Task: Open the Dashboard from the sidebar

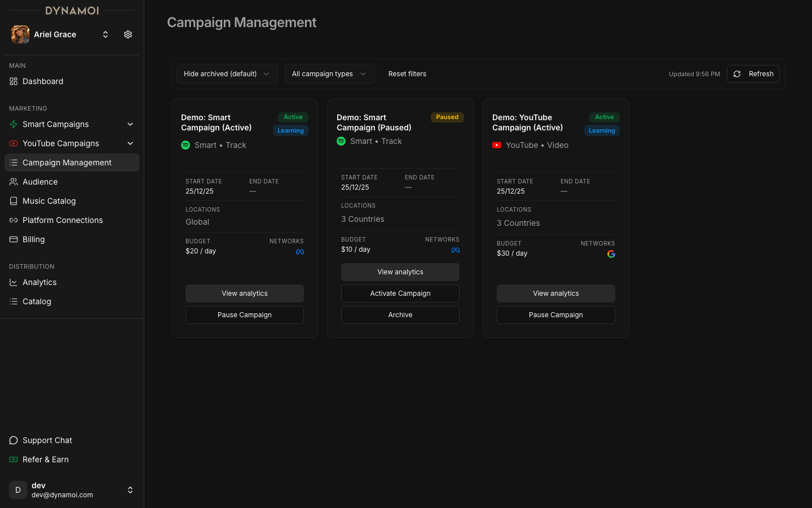Action: [x=42, y=81]
